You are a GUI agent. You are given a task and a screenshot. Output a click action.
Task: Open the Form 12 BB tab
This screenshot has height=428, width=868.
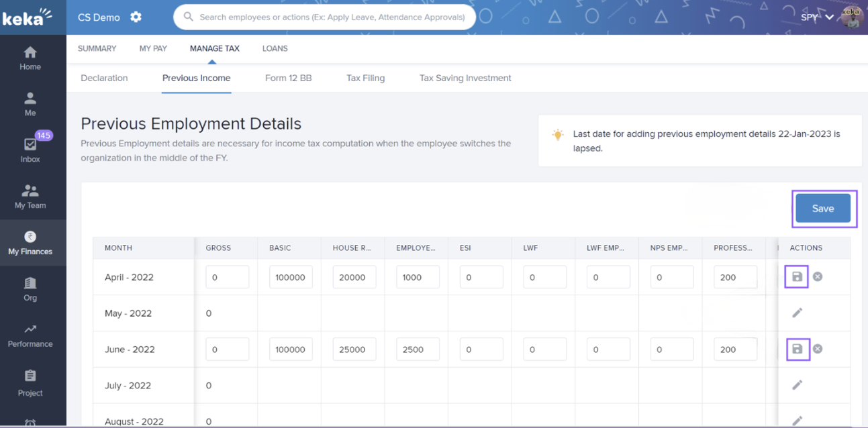(x=288, y=78)
